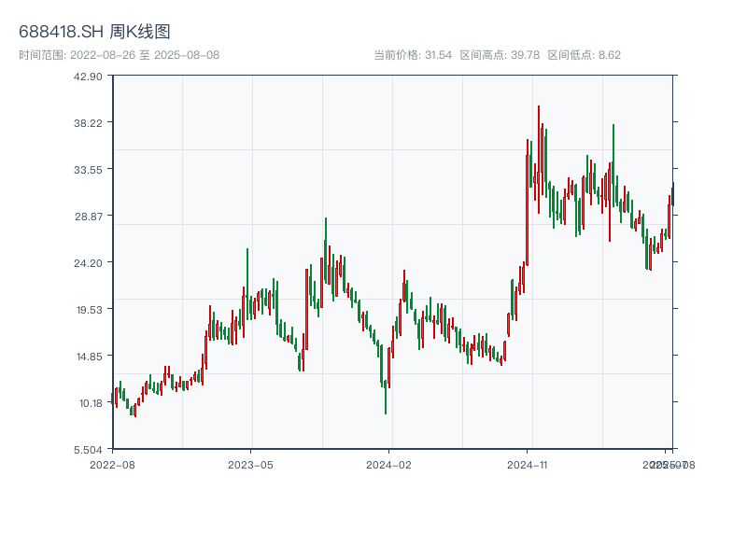The width and height of the screenshot is (747, 560).
Task: Click the 当前价格 31.54 label
Action: tap(412, 55)
